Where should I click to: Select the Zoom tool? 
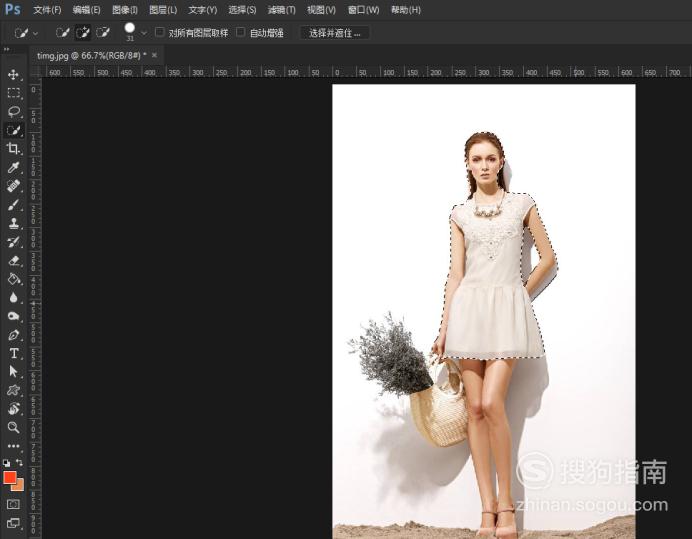pyautogui.click(x=13, y=427)
